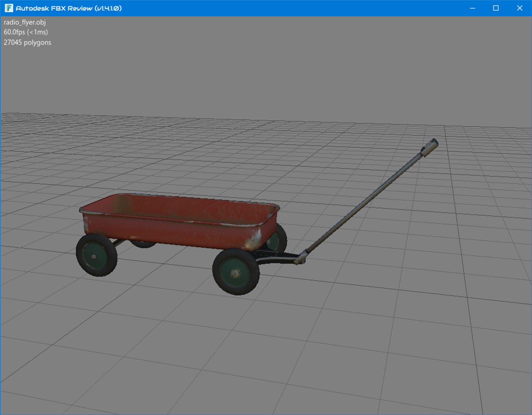This screenshot has height=415, width=532.
Task: Click the 60.0fps (<1ms) readout
Action: point(26,32)
